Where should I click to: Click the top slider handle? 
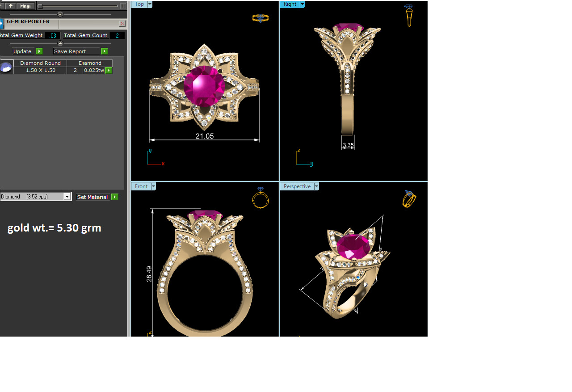(40, 6)
